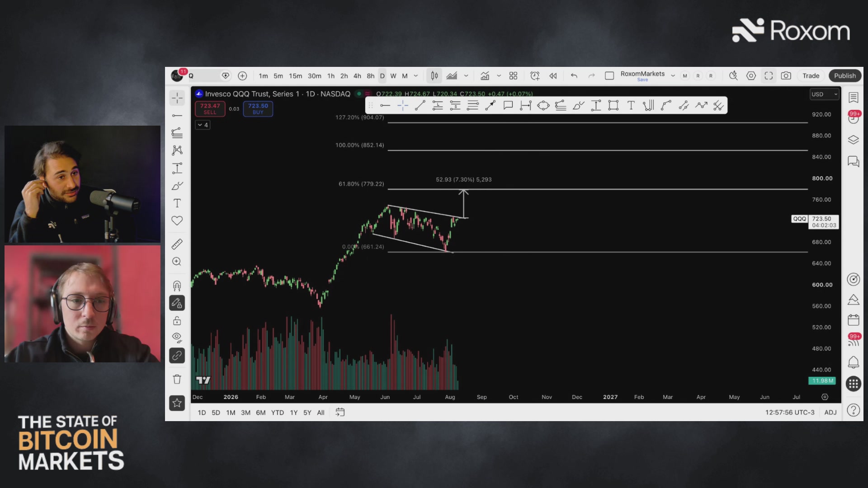The height and width of the screenshot is (488, 868).
Task: Select the Patterns tool in left sidebar
Action: 177,150
